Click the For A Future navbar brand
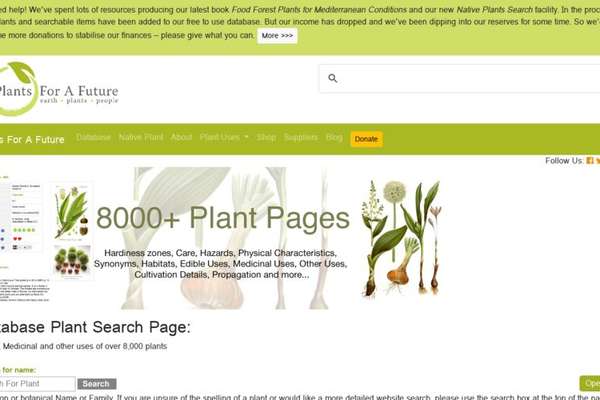 click(x=32, y=140)
